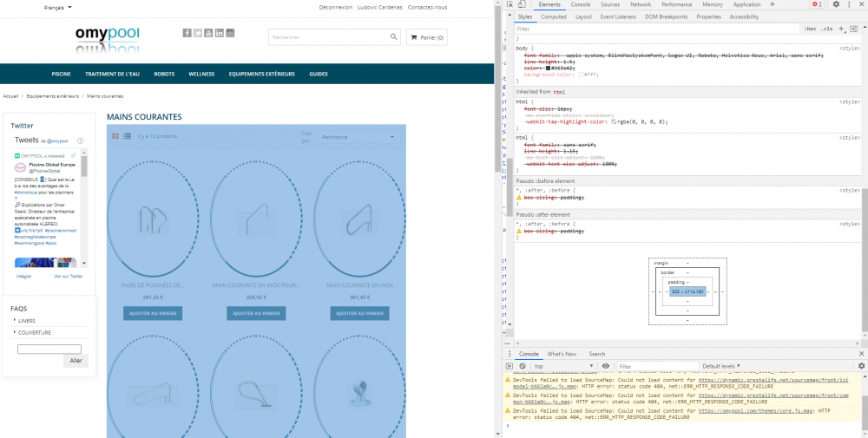Image resolution: width=868 pixels, height=438 pixels.
Task: Click the YouTube icon in site header
Action: coord(208,33)
